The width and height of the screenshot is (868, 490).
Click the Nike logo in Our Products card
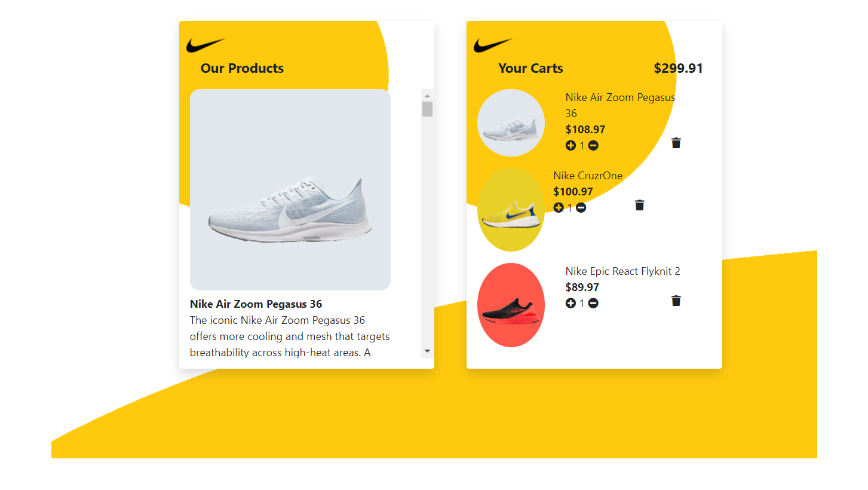(x=206, y=45)
